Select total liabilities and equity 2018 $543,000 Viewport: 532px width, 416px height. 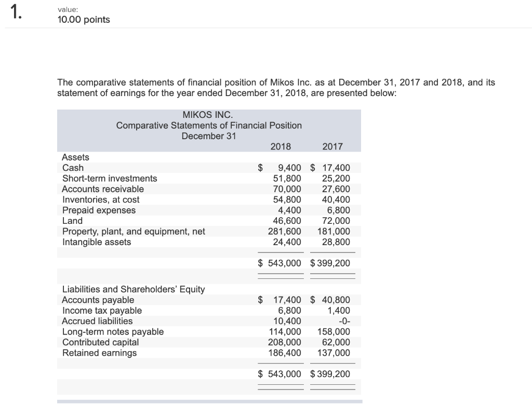pos(280,374)
